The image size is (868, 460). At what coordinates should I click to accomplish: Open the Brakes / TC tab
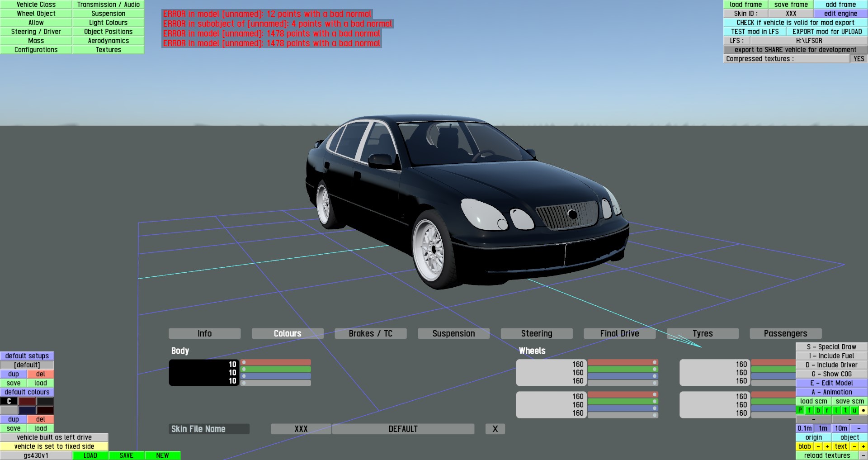(x=371, y=333)
